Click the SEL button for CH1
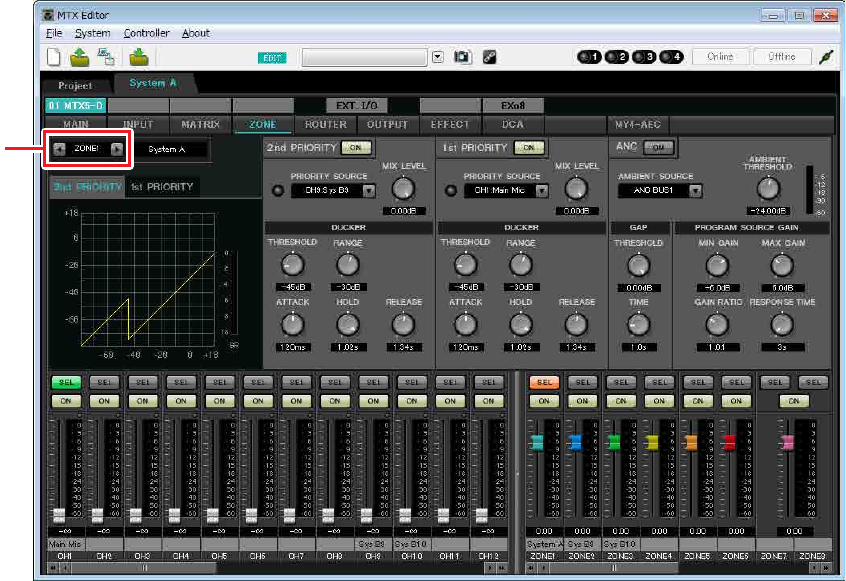The image size is (846, 581). point(66,382)
